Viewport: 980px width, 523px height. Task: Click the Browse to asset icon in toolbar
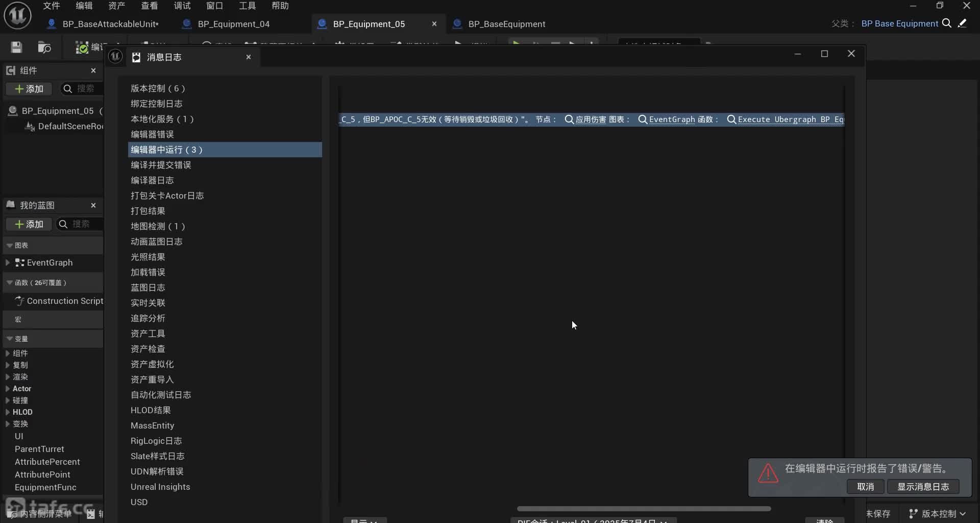coord(44,47)
